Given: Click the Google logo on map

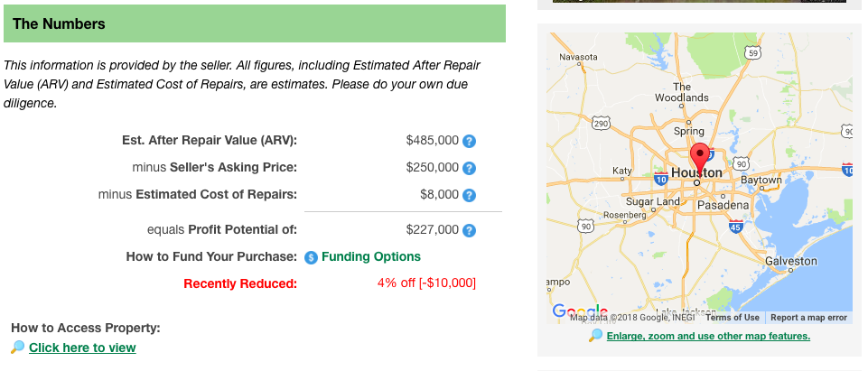Looking at the screenshot, I should (580, 311).
